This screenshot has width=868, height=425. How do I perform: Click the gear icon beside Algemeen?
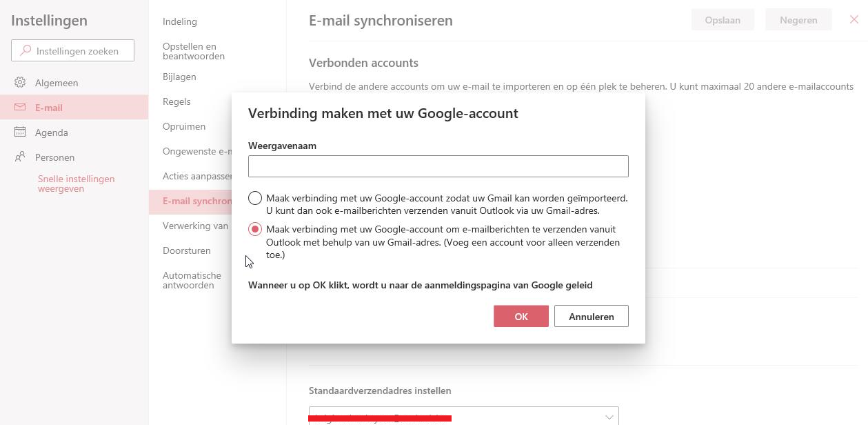coord(20,83)
